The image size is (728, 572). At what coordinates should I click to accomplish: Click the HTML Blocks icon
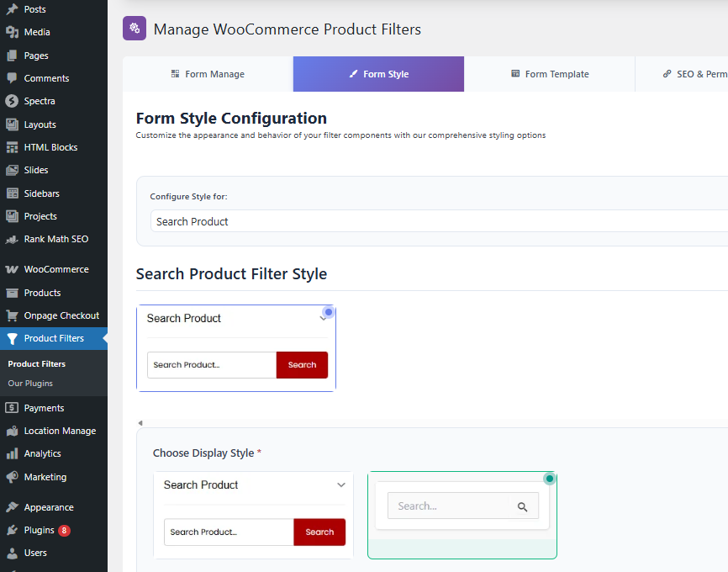point(12,147)
